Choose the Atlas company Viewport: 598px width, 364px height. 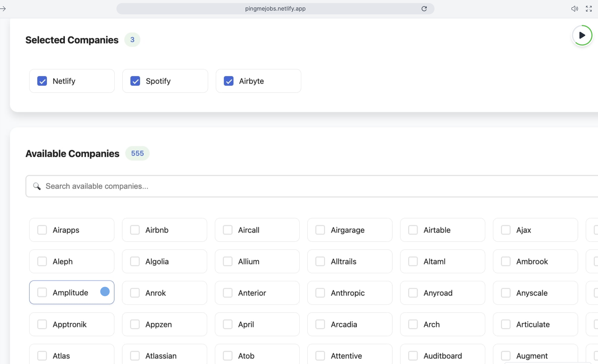click(x=72, y=354)
